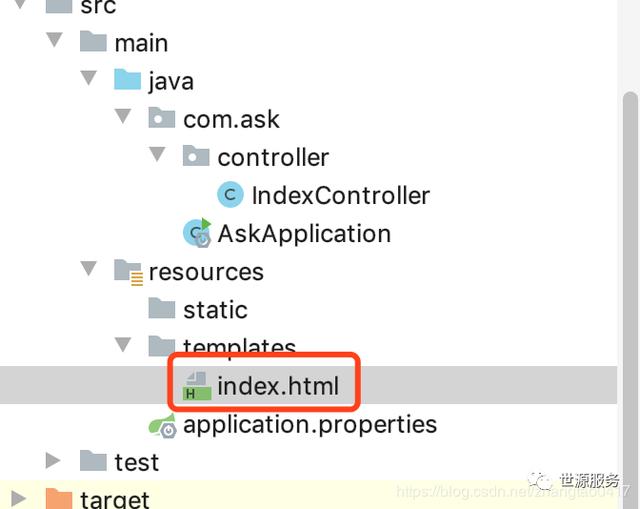Click the controller package icon
The width and height of the screenshot is (640, 509).
(x=196, y=157)
